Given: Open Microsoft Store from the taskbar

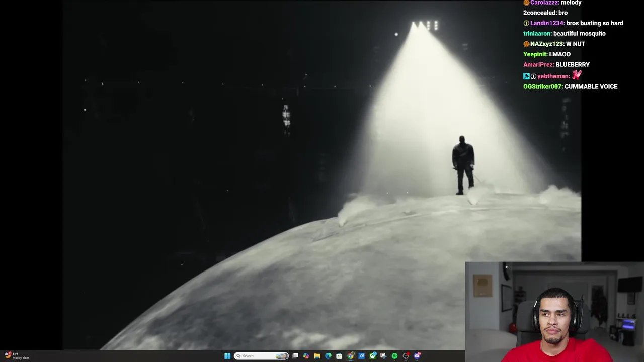Looking at the screenshot, I should [339, 356].
